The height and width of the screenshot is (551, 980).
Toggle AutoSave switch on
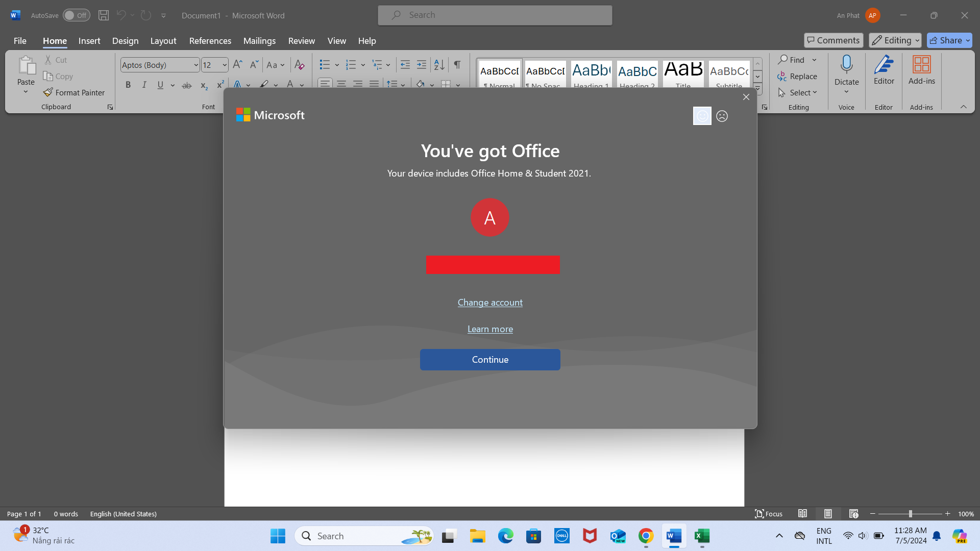coord(76,15)
